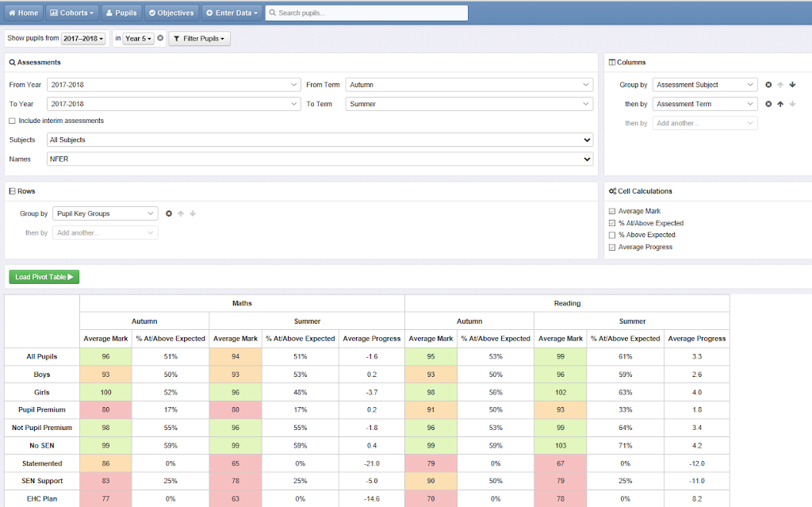The width and height of the screenshot is (812, 507).
Task: Open the Filter Pupils menu
Action: [x=199, y=38]
